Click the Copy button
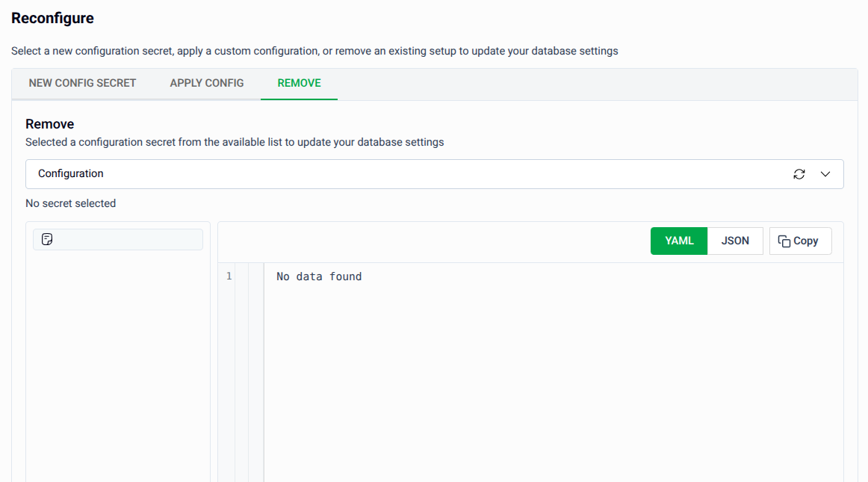The width and height of the screenshot is (868, 482). tap(800, 241)
